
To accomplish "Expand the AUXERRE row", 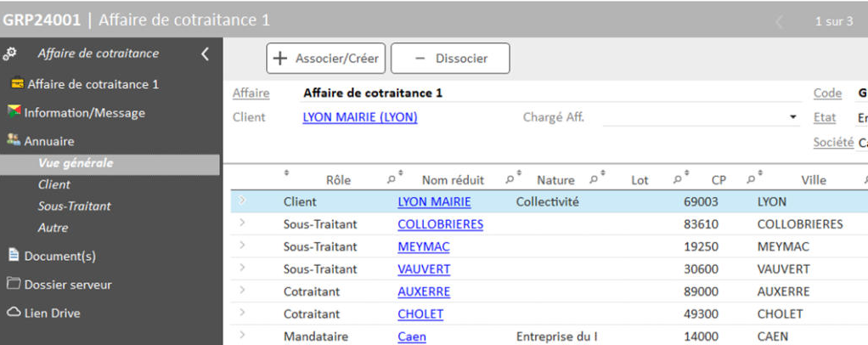I will point(241,290).
